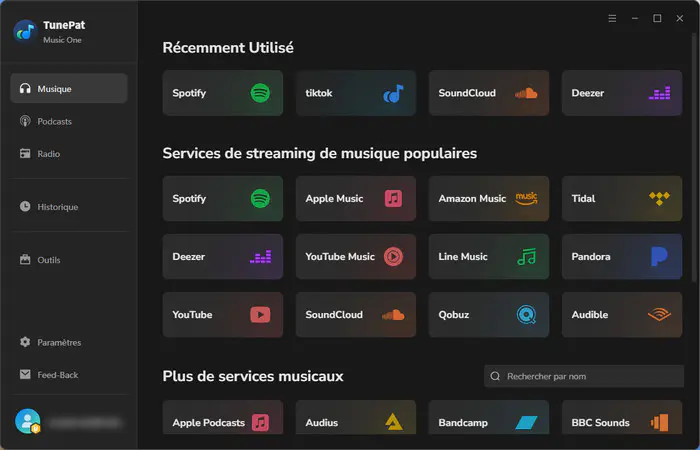Click the Podcasts microphone icon

[25, 121]
